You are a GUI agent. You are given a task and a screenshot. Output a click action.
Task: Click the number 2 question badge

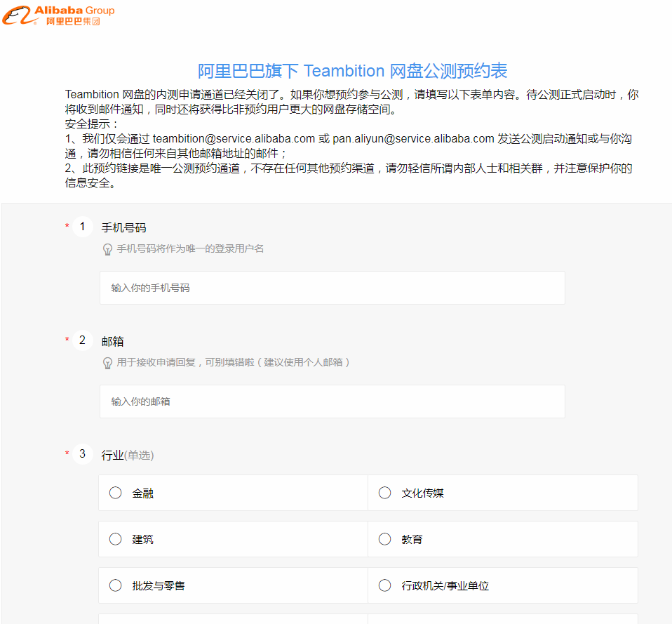pos(82,340)
